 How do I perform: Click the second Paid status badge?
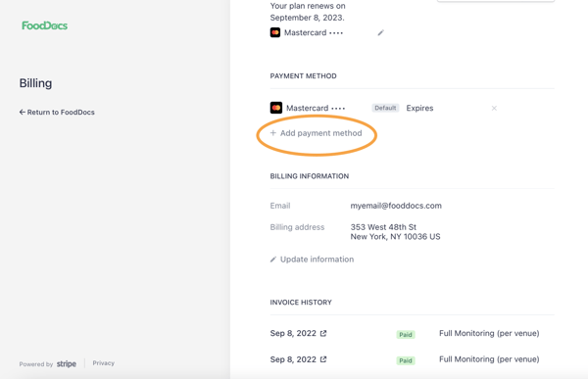[406, 360]
